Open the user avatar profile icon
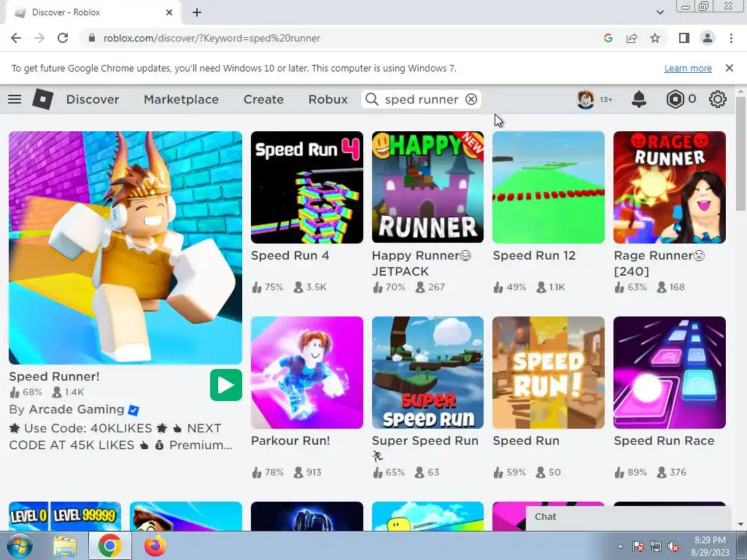The height and width of the screenshot is (560, 747). 586,99
